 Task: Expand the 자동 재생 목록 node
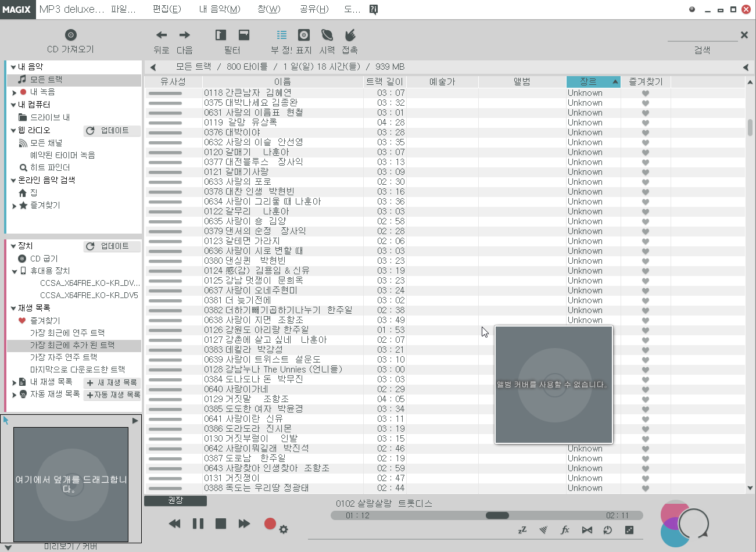pyautogui.click(x=15, y=395)
